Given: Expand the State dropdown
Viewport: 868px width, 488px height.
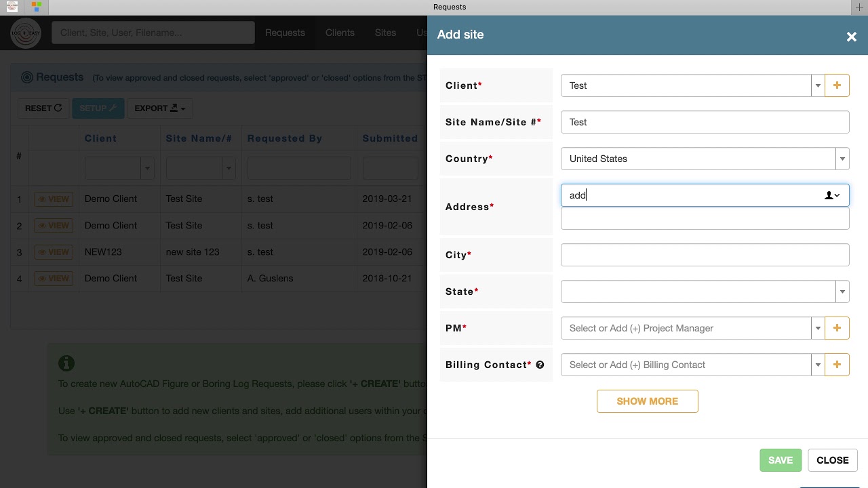Looking at the screenshot, I should [x=842, y=291].
